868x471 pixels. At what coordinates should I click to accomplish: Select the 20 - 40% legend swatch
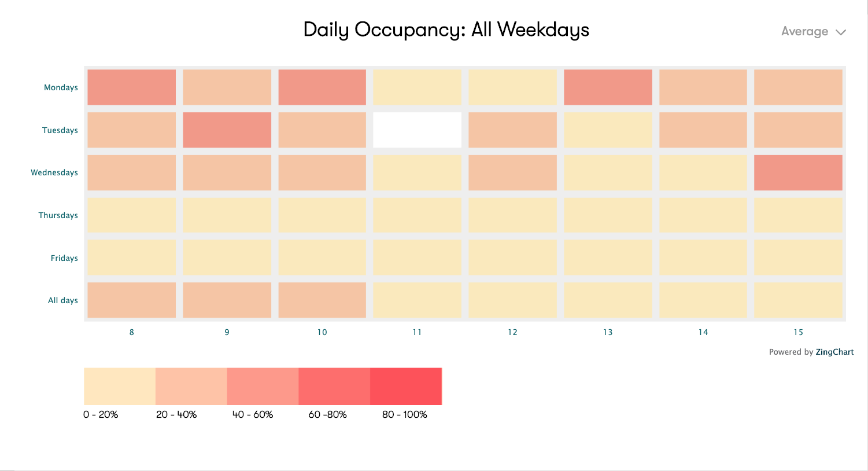coord(191,387)
